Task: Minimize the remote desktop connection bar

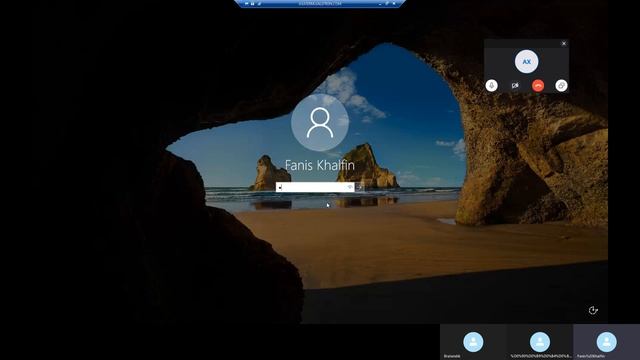Action: [380, 4]
